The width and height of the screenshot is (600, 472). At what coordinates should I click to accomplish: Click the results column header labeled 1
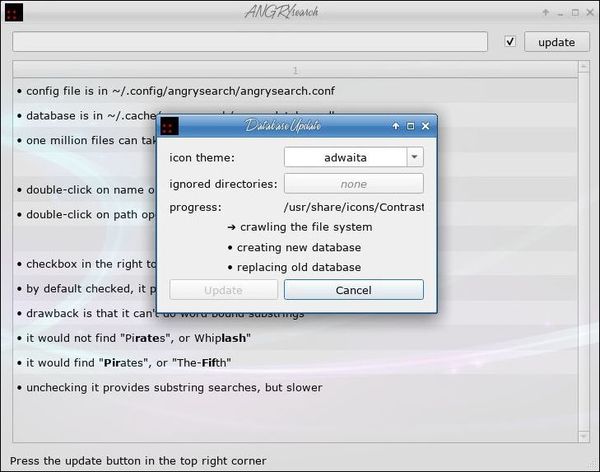(295, 70)
